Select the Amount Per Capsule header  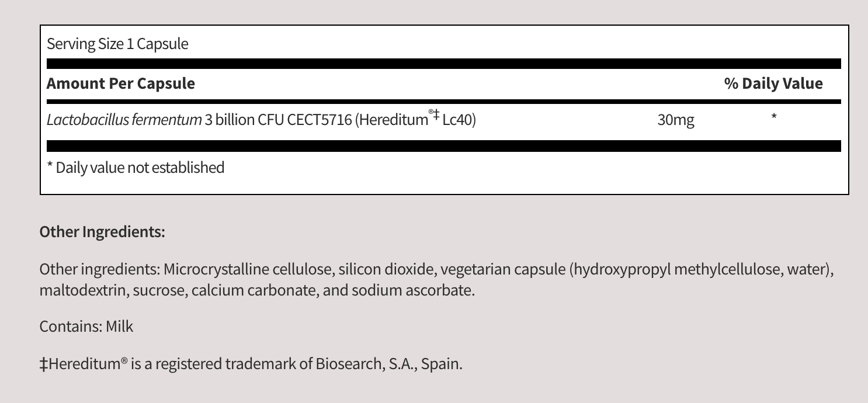[x=121, y=84]
